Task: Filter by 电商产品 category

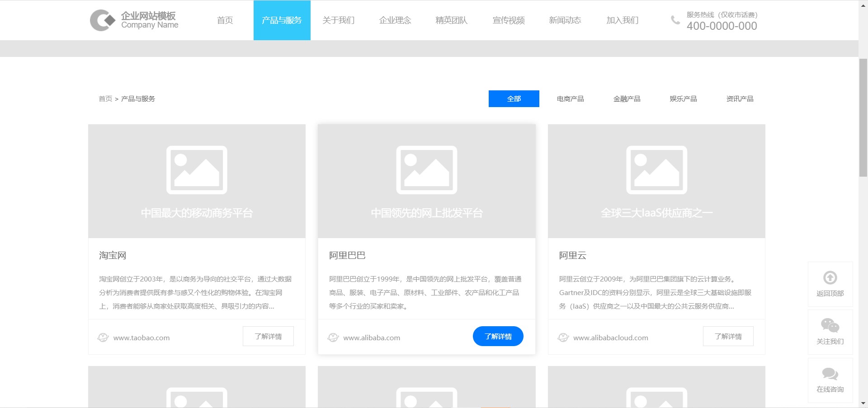Action: (x=571, y=98)
